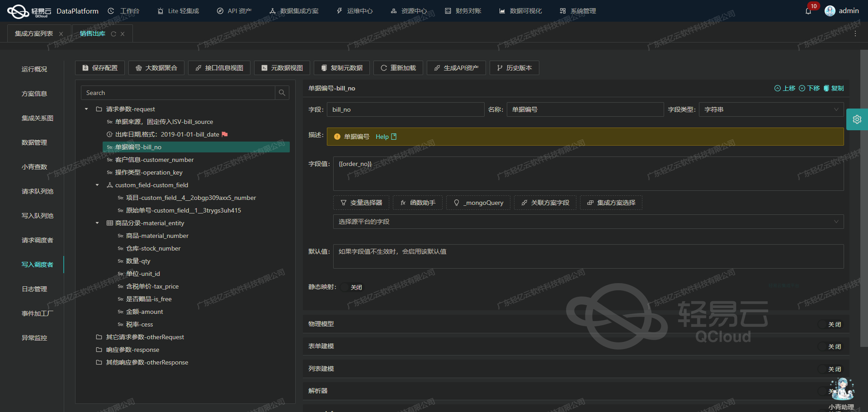Open the notification bell icon
The height and width of the screenshot is (412, 868).
(x=808, y=11)
